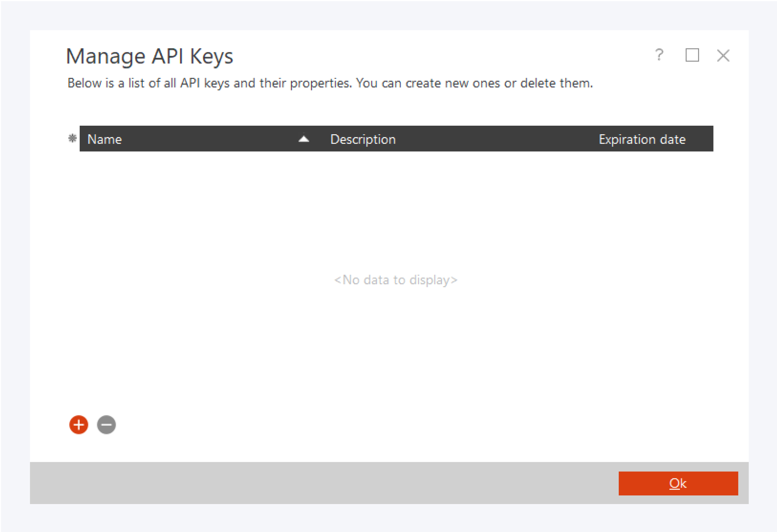Click the No data to display placeholder
The height and width of the screenshot is (532, 777).
click(x=396, y=280)
